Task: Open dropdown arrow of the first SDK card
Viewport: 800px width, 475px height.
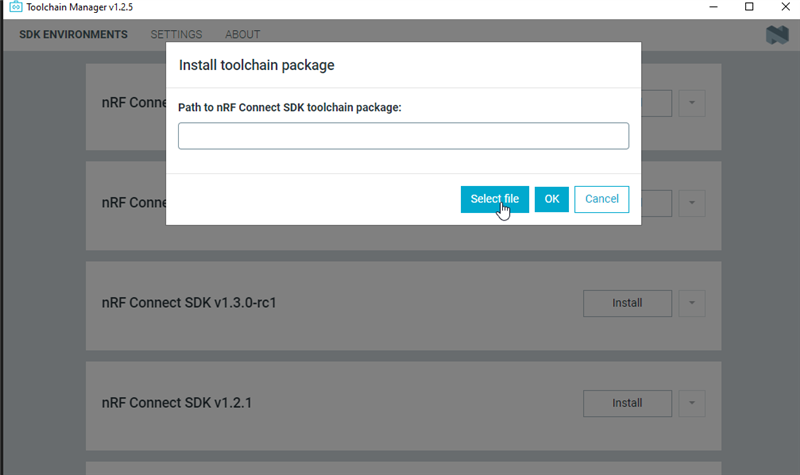Action: pyautogui.click(x=692, y=103)
